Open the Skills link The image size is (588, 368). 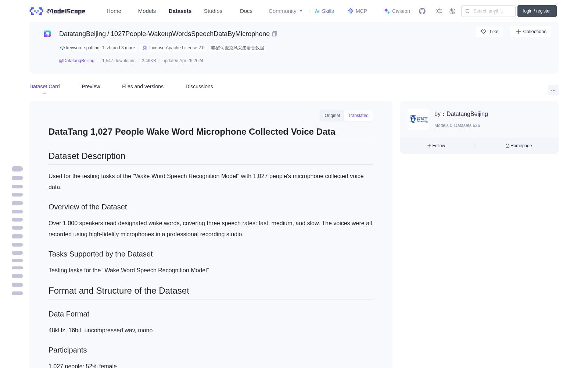(x=324, y=11)
